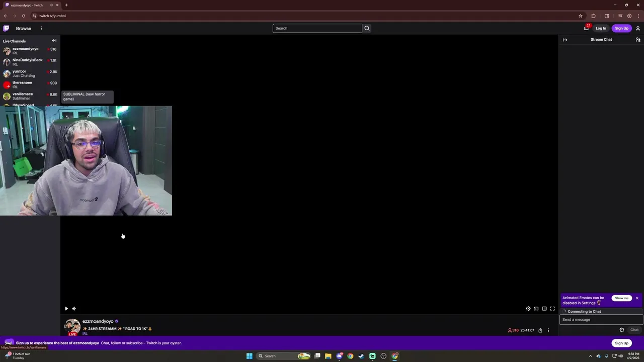Screen dimensions: 644x362
Task: Toggle theatre mode in player
Action: point(544,309)
